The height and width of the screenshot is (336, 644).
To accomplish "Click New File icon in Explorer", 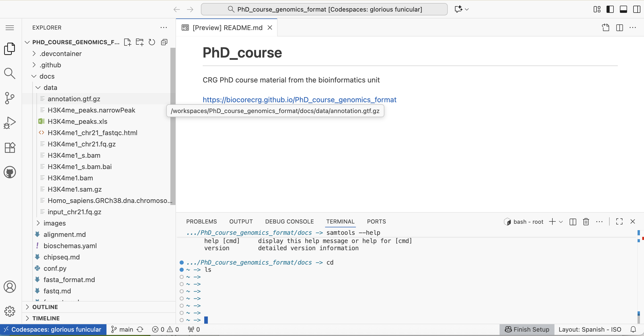I will click(127, 42).
